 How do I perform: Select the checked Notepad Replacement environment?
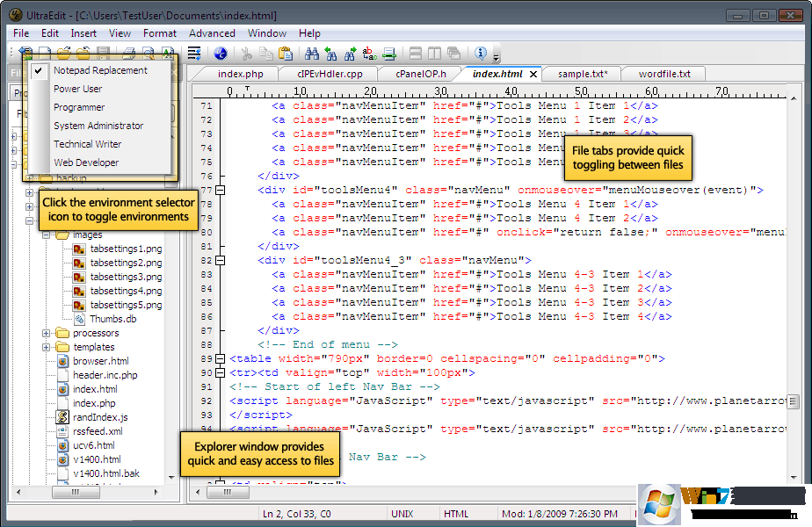coord(100,70)
